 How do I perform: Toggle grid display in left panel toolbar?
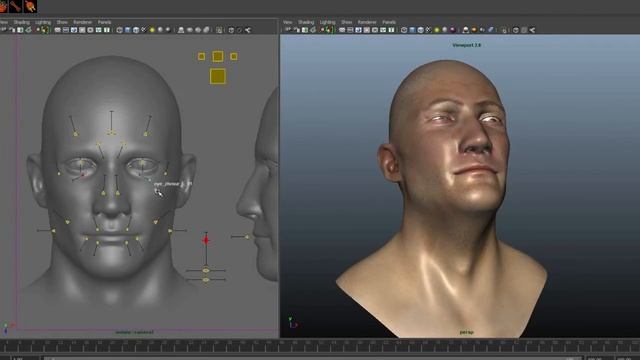(58, 30)
